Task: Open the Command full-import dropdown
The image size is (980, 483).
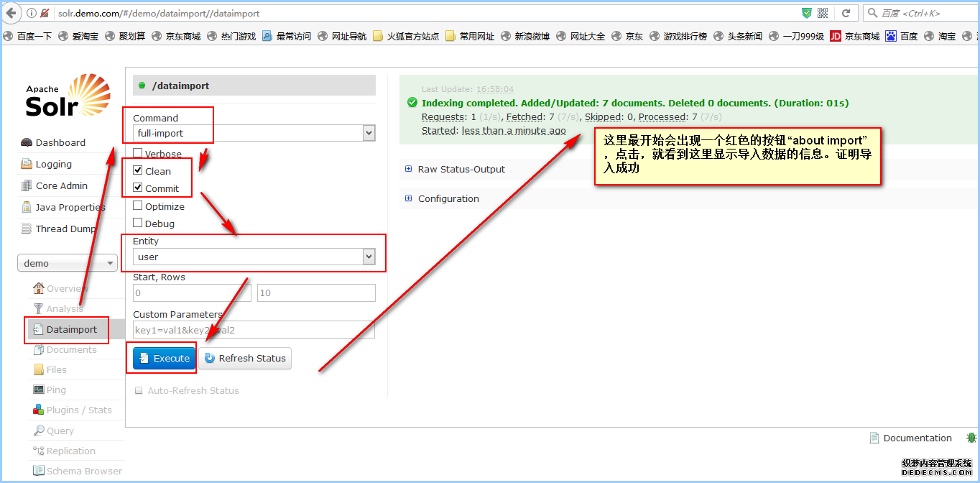Action: click(x=254, y=133)
